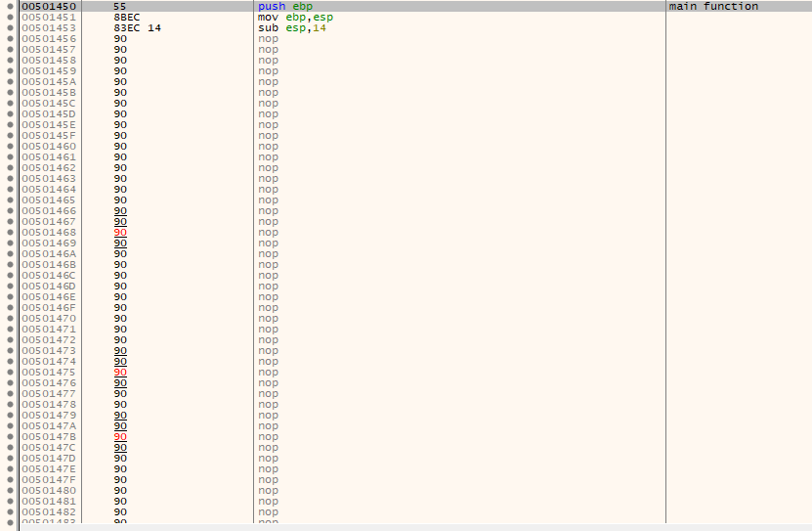
Task: Click underlined byte 90 in row 00501473
Action: (x=120, y=351)
